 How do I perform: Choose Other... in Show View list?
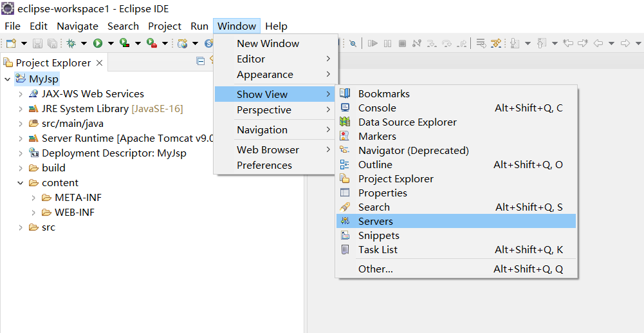tap(375, 269)
